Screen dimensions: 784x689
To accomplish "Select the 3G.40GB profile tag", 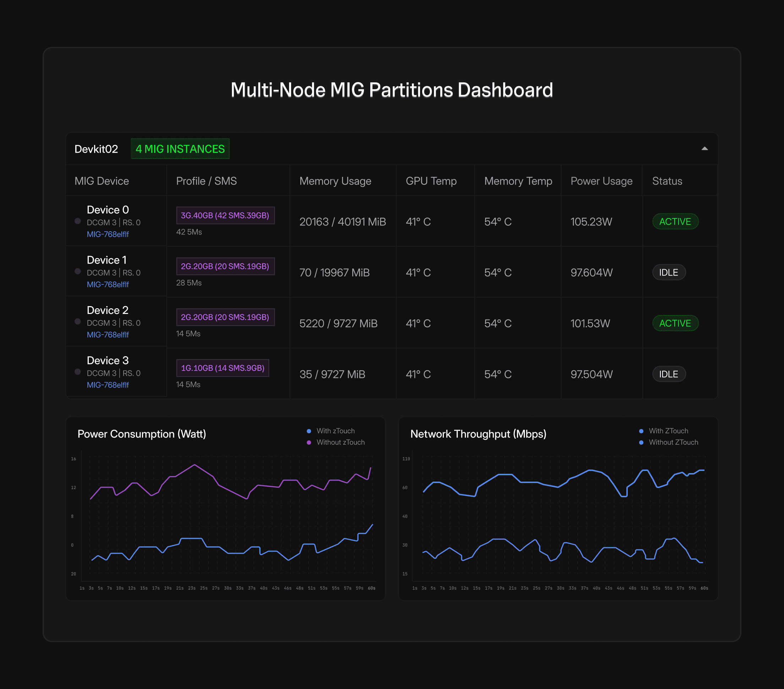I will [x=225, y=215].
